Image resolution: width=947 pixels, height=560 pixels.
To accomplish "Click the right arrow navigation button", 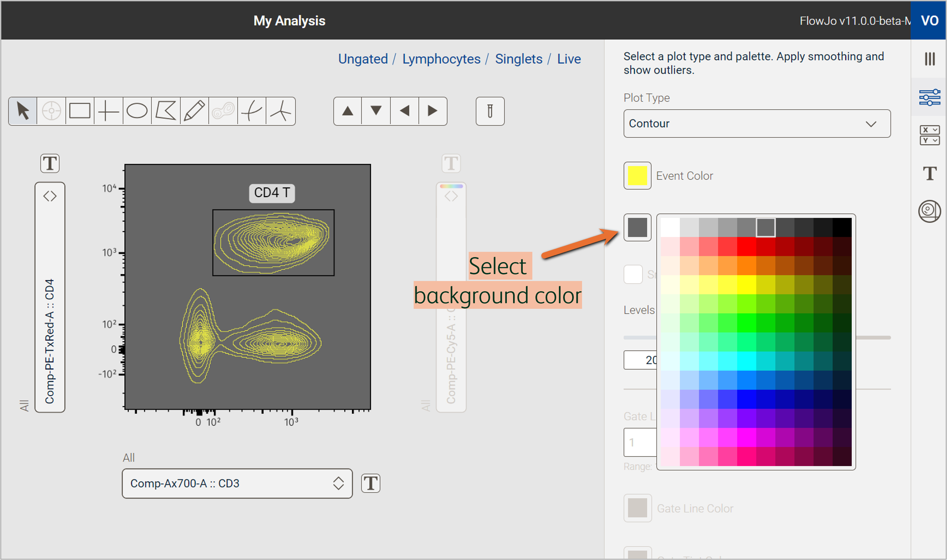I will coord(433,111).
